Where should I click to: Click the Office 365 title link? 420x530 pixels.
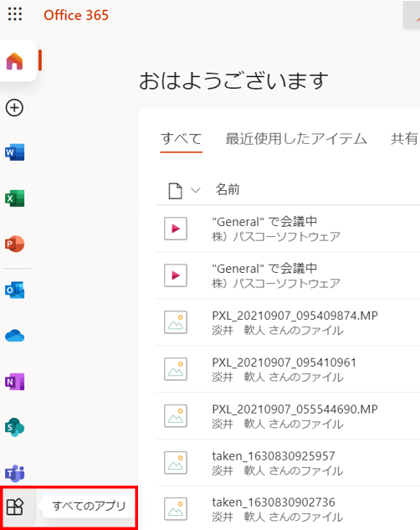point(76,15)
